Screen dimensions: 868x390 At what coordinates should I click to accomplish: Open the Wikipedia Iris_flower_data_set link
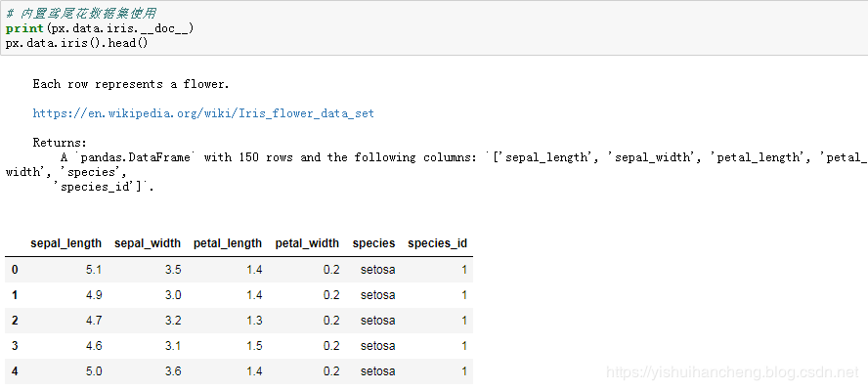(203, 113)
